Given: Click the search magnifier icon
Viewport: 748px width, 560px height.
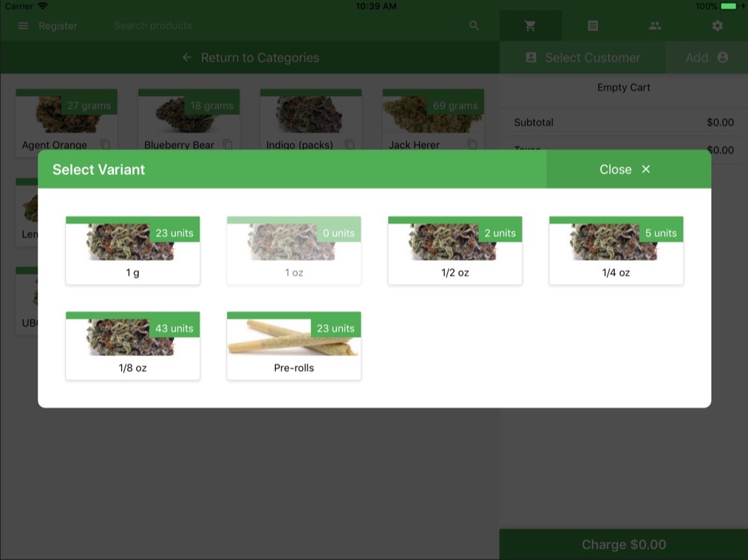Looking at the screenshot, I should tap(475, 26).
